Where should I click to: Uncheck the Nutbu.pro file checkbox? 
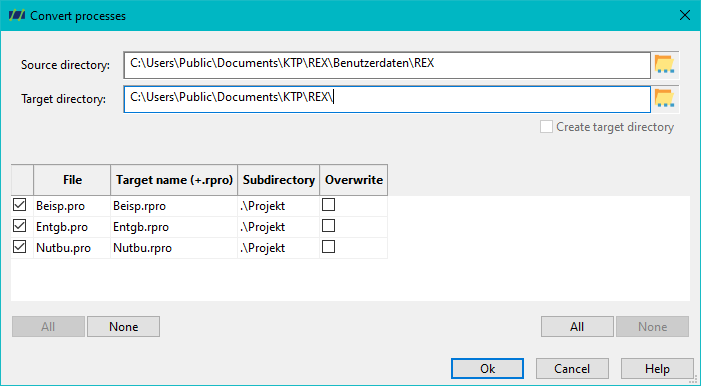(19, 247)
